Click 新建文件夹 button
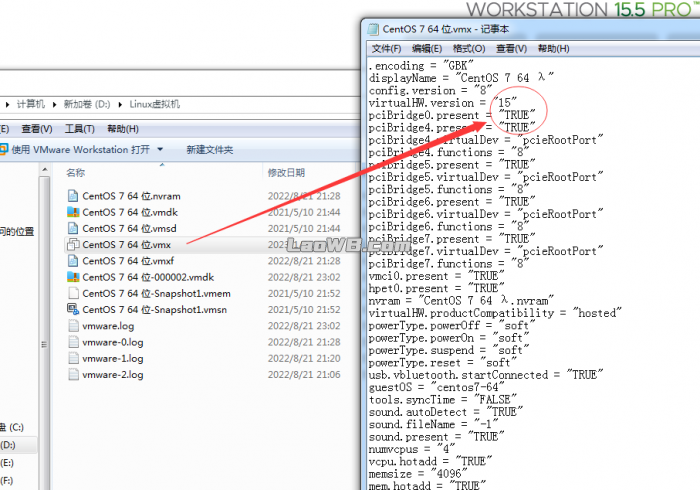Viewport: 700px width, 490px height. (209, 150)
